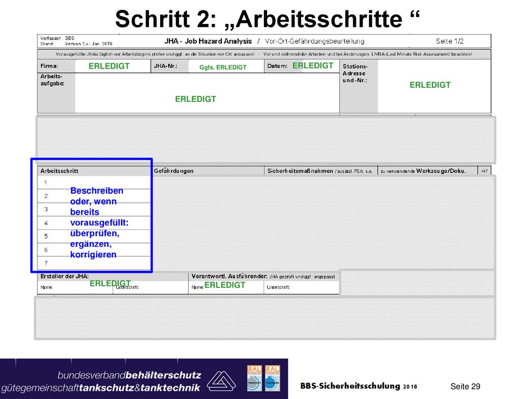The image size is (532, 399).
Task: Click the blue word "vorausgefüllt:"
Action: point(99,222)
